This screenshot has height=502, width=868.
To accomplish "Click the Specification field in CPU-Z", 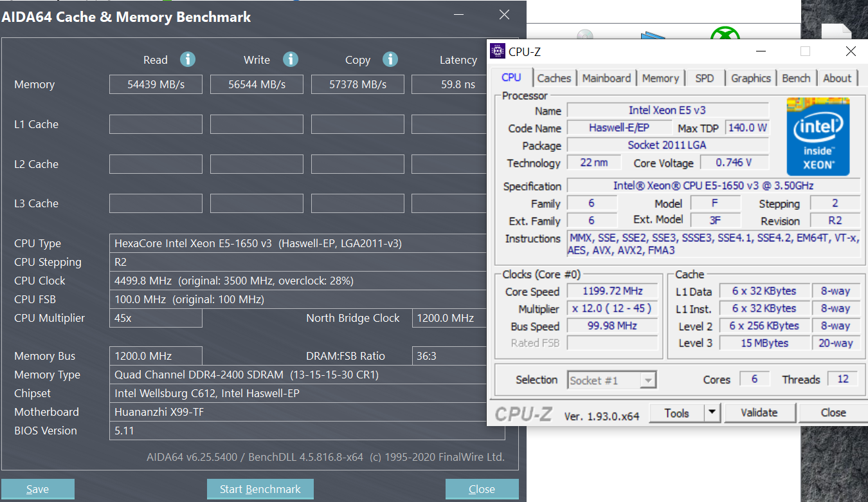I will [714, 185].
